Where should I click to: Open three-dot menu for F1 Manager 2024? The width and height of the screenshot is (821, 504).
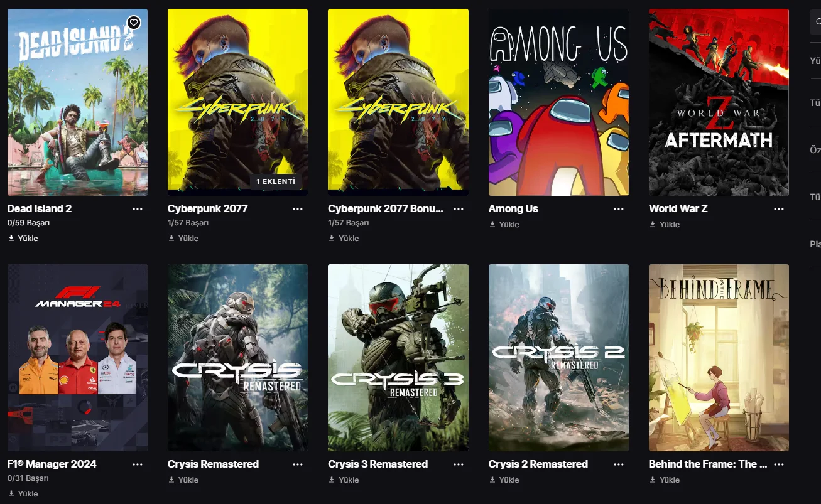(138, 464)
